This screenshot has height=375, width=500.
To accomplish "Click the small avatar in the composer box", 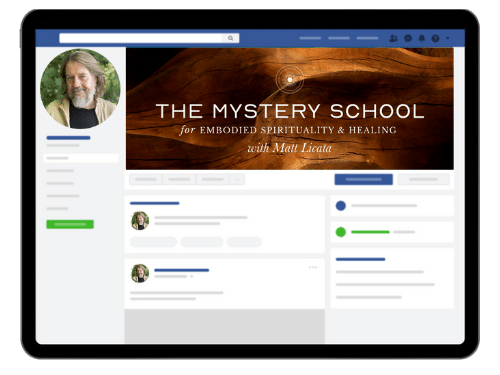I will [x=140, y=221].
